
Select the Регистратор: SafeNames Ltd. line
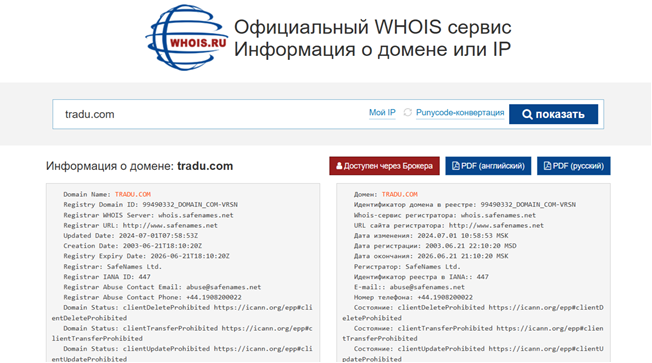[x=407, y=267]
